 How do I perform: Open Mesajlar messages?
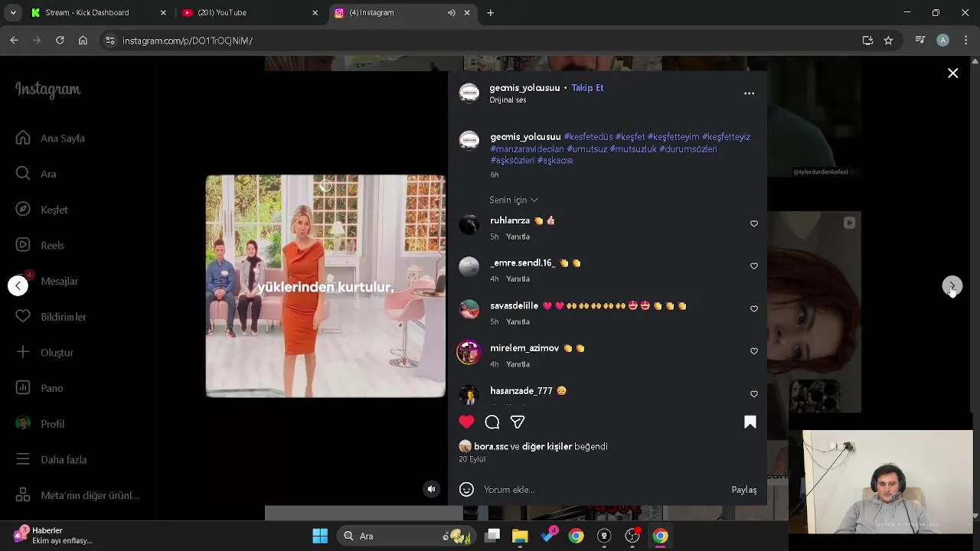(47, 281)
